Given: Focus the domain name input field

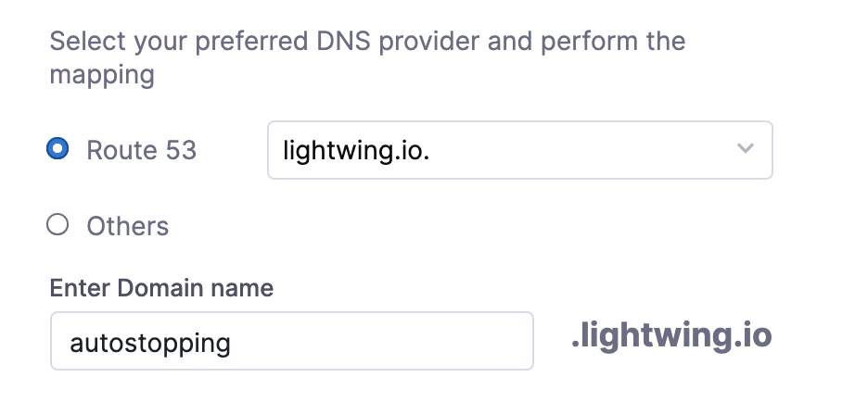Looking at the screenshot, I should [292, 341].
